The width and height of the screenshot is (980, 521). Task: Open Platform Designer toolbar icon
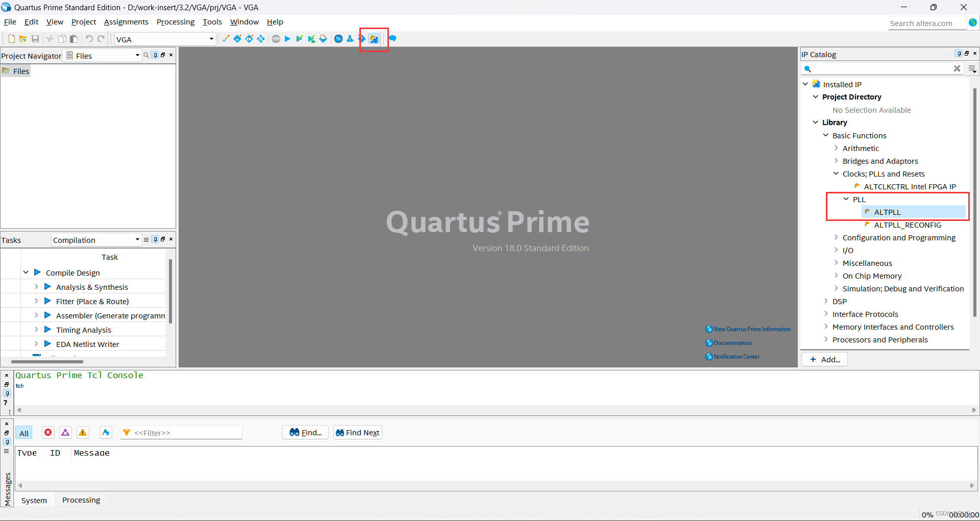pos(374,39)
